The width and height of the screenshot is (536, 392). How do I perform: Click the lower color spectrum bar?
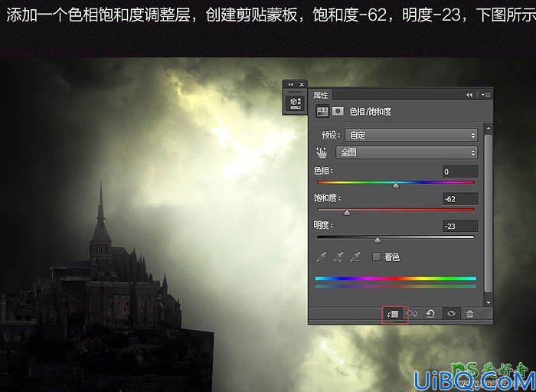(x=396, y=286)
